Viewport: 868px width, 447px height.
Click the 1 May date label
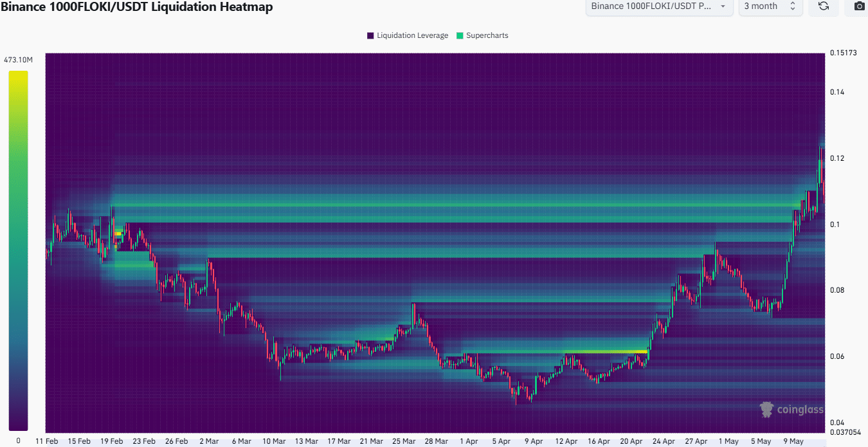pos(729,441)
